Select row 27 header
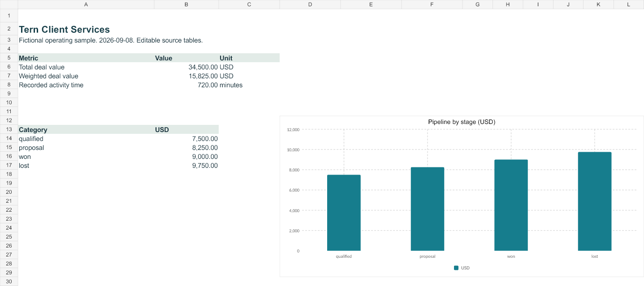 click(9, 255)
